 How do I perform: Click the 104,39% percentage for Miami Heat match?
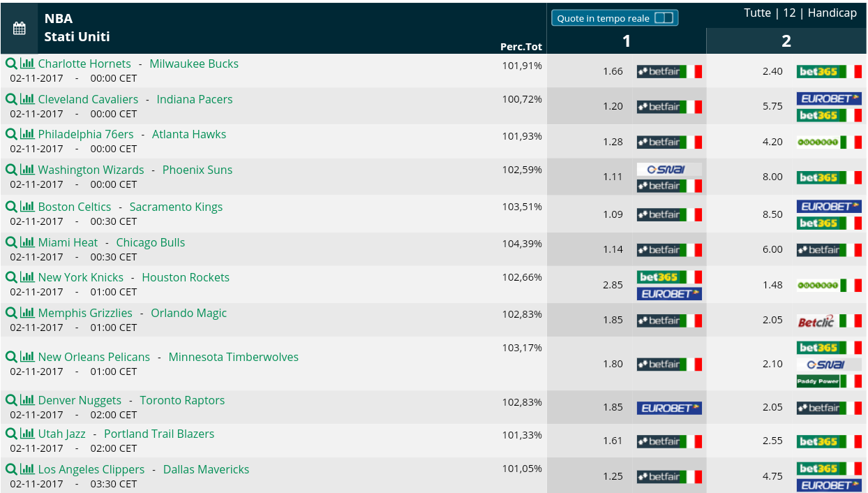click(522, 243)
